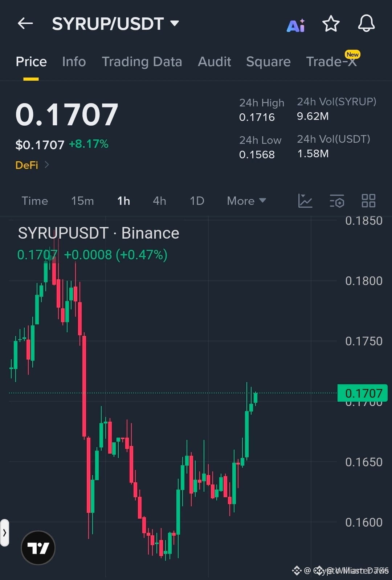Tap the 0.1750 price axis label
Viewport: 392px width, 580px height.
364,341
